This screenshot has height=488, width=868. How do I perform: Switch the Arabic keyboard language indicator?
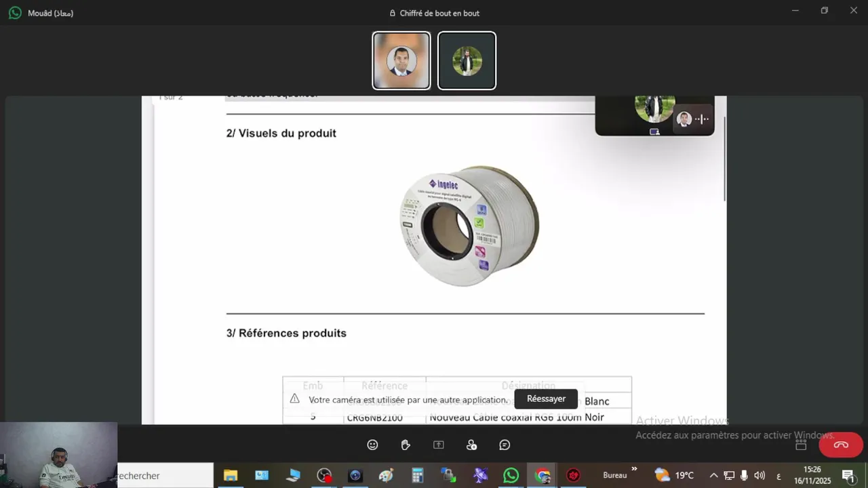tap(778, 476)
